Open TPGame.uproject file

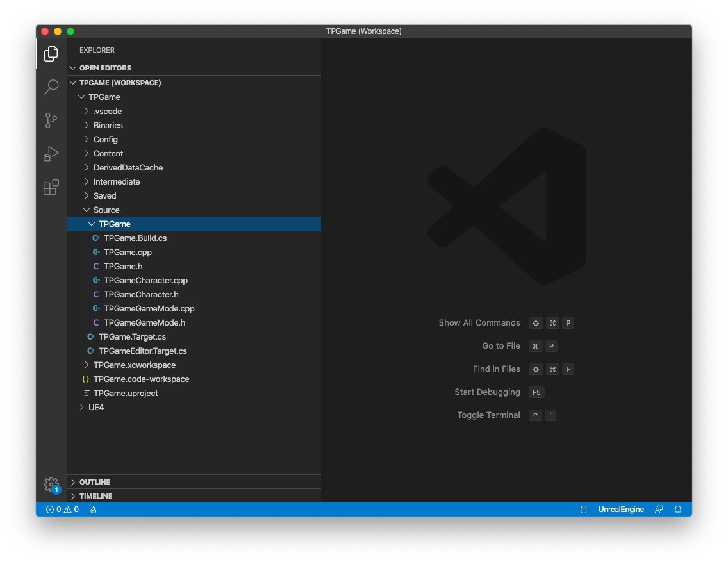point(194,393)
